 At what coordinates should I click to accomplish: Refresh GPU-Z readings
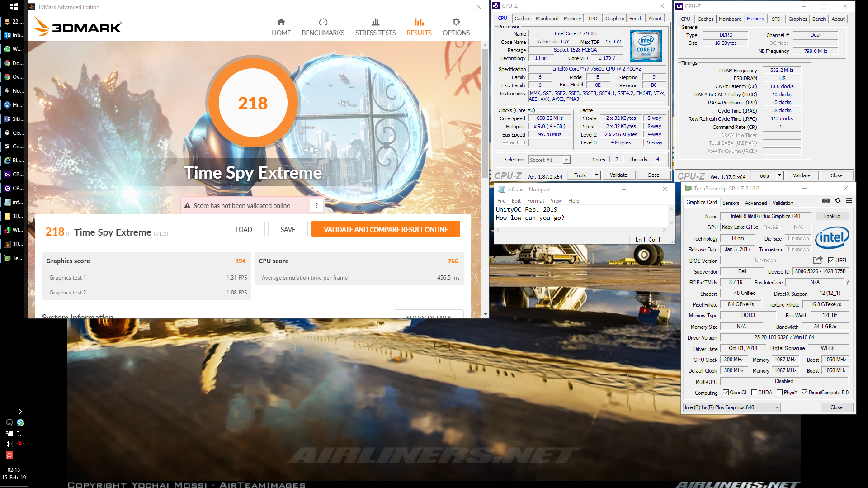tap(838, 200)
